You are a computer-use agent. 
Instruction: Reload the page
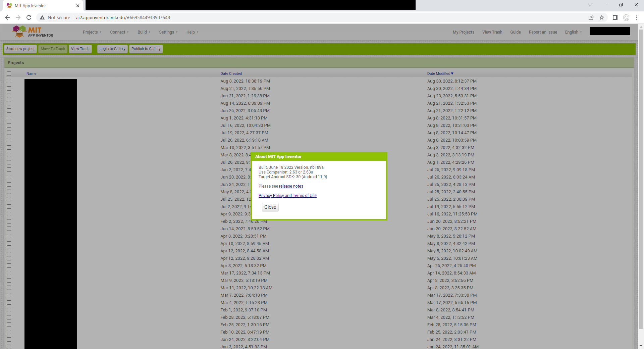coord(29,17)
